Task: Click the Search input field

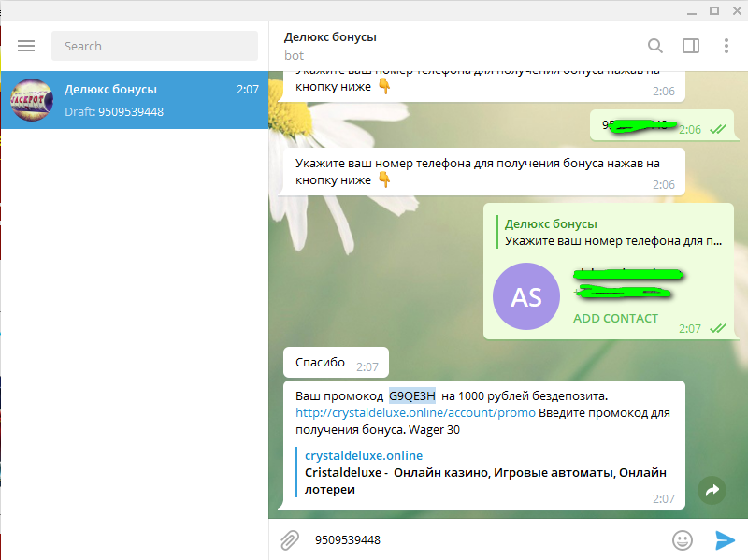Action: (154, 46)
